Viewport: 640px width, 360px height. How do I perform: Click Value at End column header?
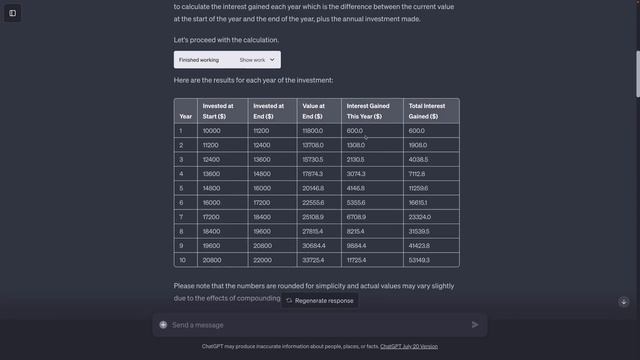pos(319,111)
